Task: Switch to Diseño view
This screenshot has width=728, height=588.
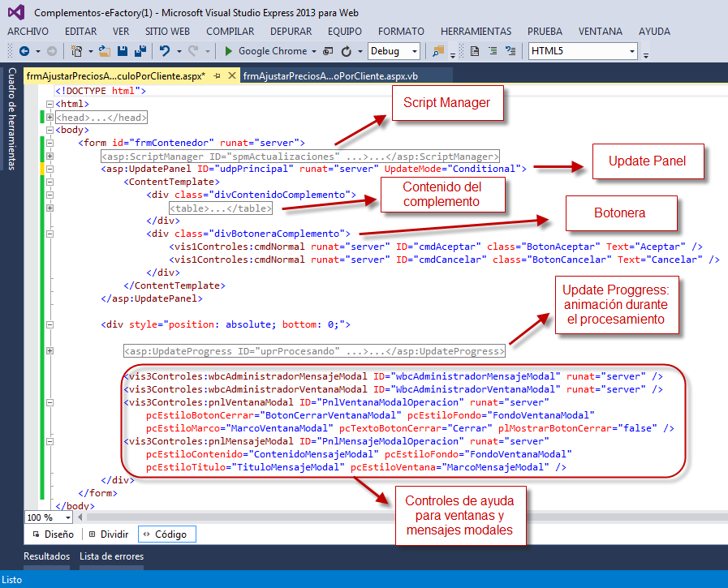Action: coord(53,534)
